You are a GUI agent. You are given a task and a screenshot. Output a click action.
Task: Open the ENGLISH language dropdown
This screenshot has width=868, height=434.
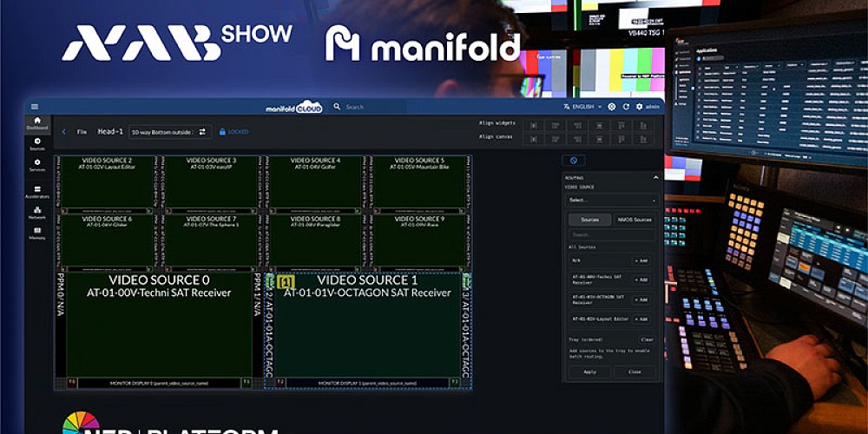point(582,107)
